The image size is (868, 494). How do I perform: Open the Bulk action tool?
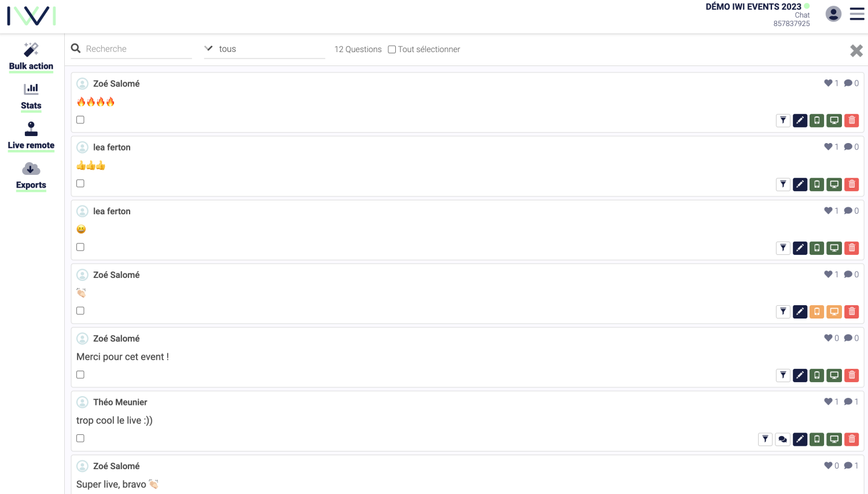click(x=31, y=57)
